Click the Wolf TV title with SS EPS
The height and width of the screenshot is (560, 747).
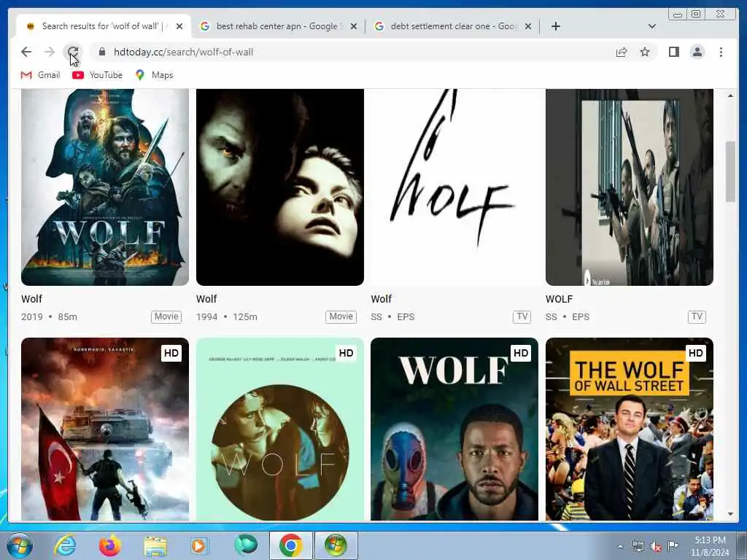tap(381, 299)
